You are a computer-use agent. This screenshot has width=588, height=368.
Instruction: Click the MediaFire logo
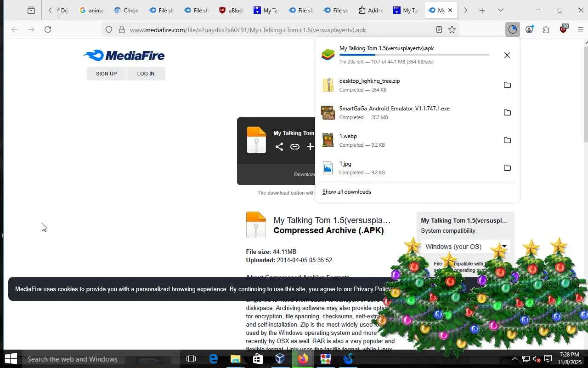pos(124,56)
